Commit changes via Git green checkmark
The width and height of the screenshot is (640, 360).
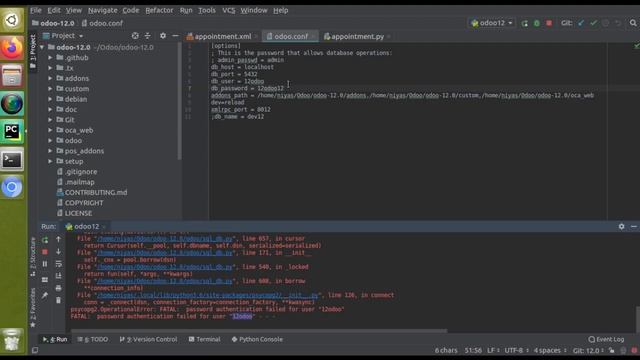coord(593,23)
